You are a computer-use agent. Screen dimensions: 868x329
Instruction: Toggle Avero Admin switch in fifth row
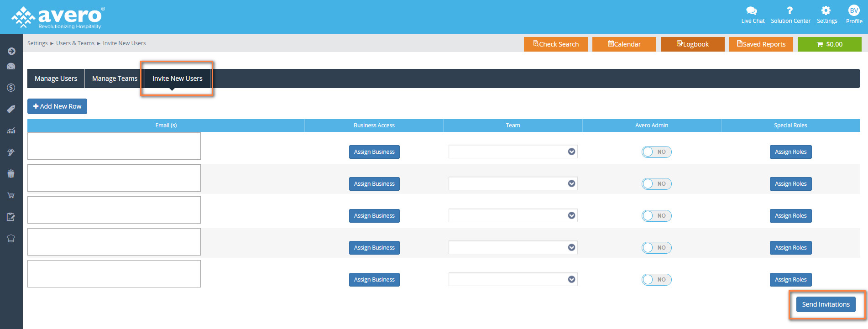656,280
